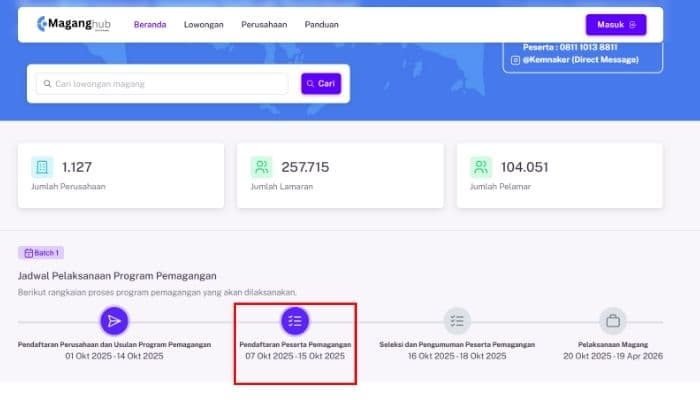Click the paper plane step icon
The image size is (700, 400).
click(114, 321)
